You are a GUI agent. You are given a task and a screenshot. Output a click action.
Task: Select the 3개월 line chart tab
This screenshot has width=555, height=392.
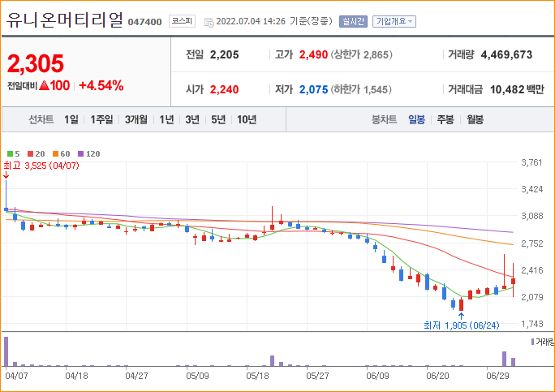[136, 119]
